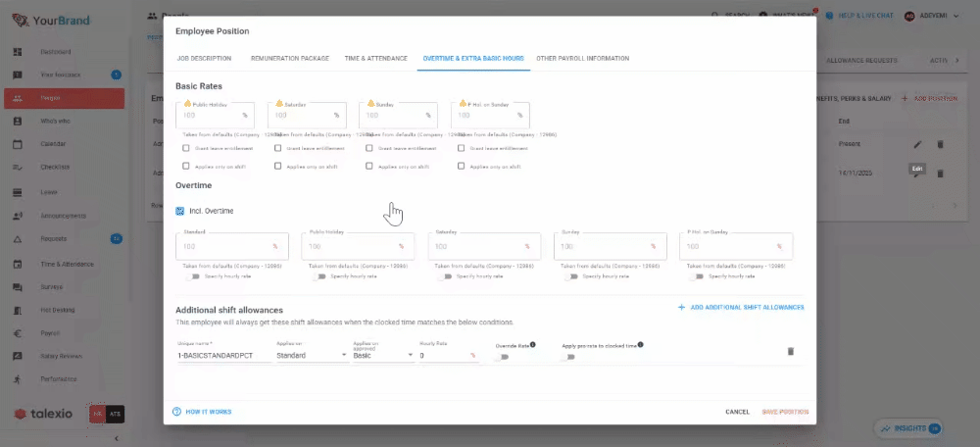Open the Hot Desking sidebar icon

click(18, 310)
